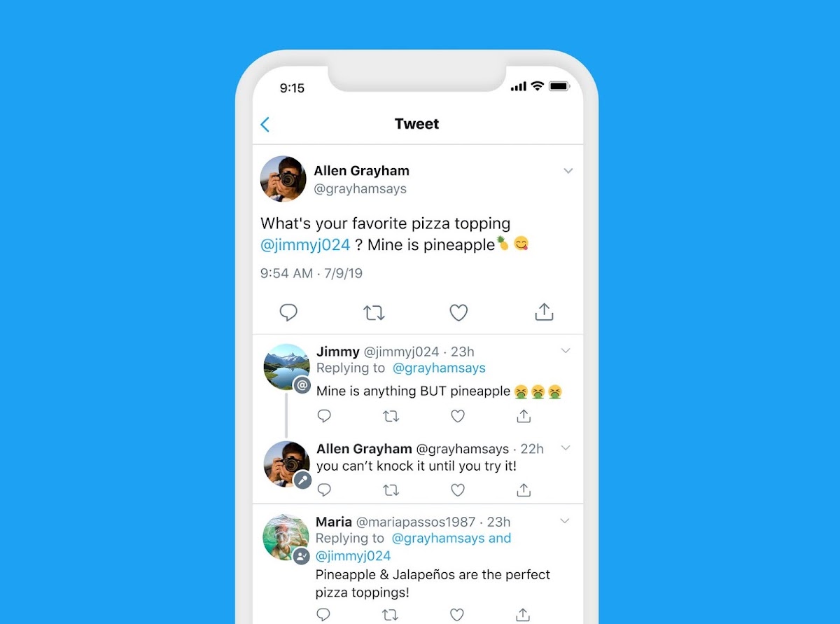This screenshot has width=840, height=624.
Task: Reply to Allen's "you can't knock it" tweet
Action: pos(324,490)
